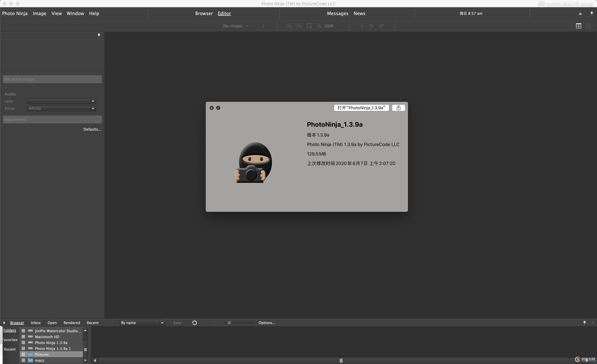Select the Recent side tab
Viewport: 597px width, 364px height.
pyautogui.click(x=10, y=349)
